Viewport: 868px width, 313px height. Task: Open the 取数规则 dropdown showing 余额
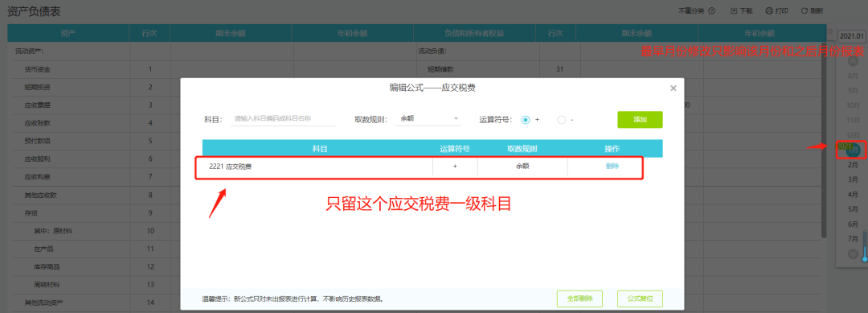tap(428, 119)
